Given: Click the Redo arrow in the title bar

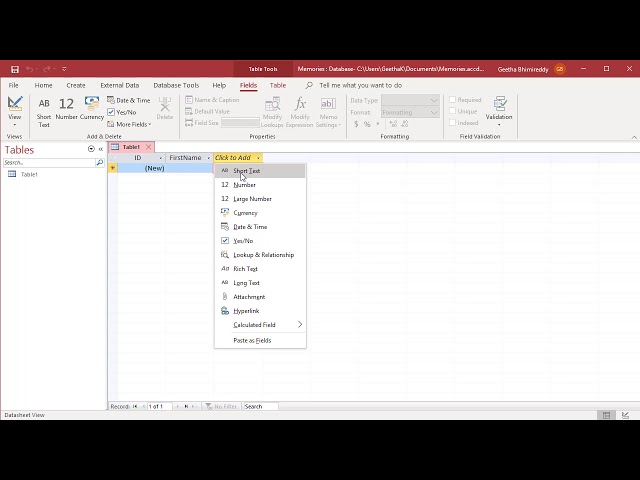Looking at the screenshot, I should [47, 69].
